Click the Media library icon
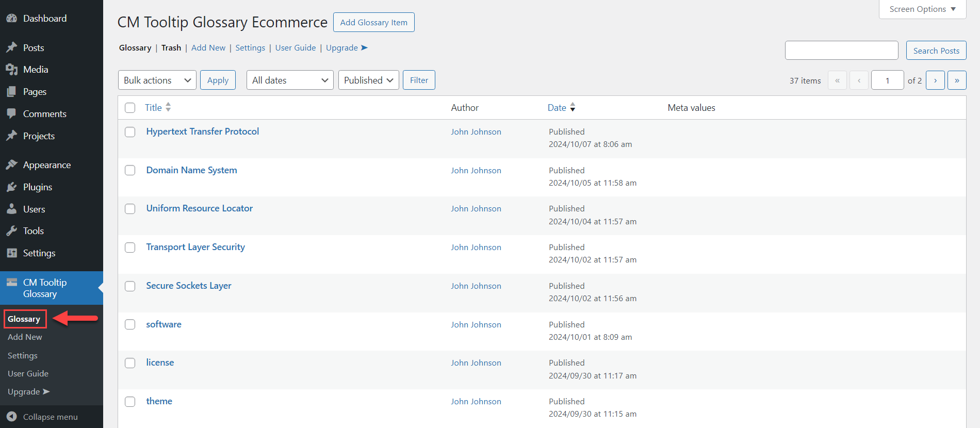This screenshot has height=428, width=980. [11, 70]
